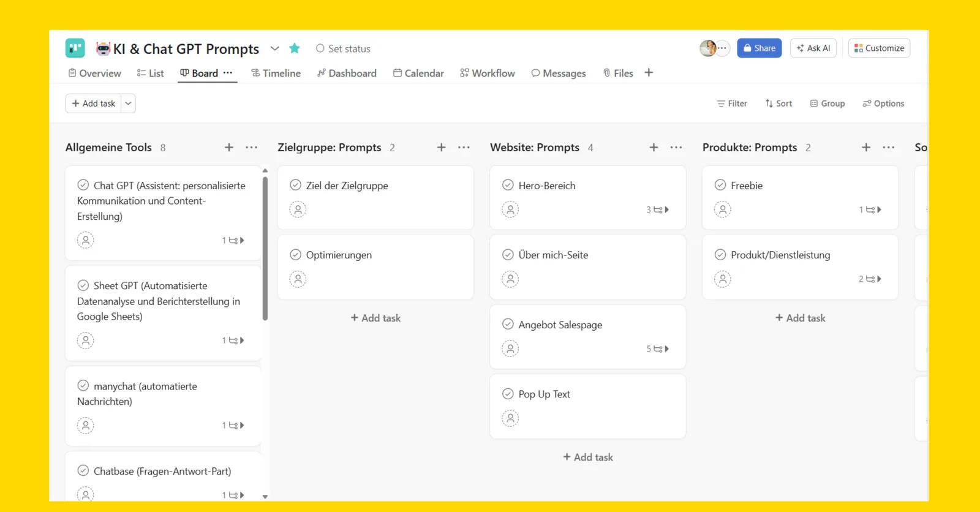Open the Files tab
Screen dimensions: 980x512
coord(618,73)
